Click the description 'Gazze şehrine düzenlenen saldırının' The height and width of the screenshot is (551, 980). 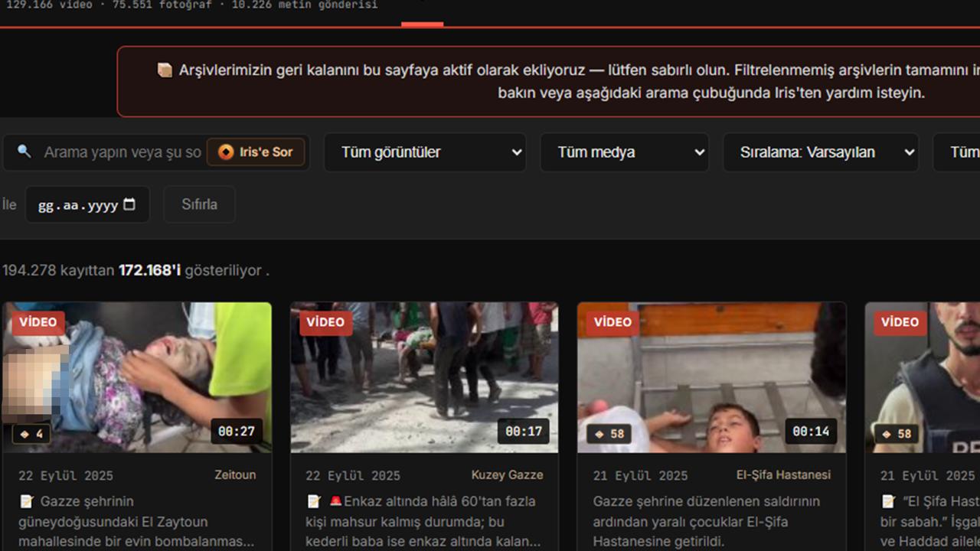pos(707,521)
